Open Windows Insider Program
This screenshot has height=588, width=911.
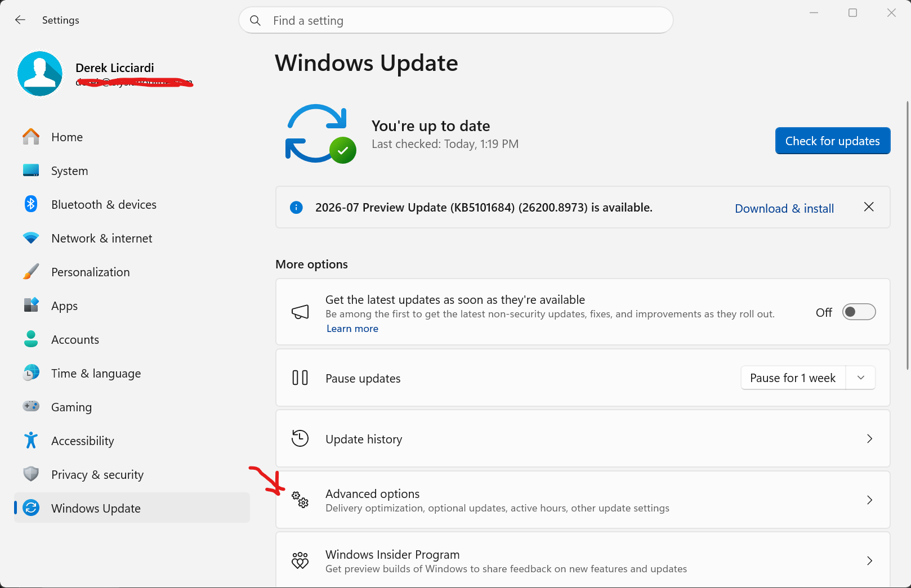click(583, 560)
